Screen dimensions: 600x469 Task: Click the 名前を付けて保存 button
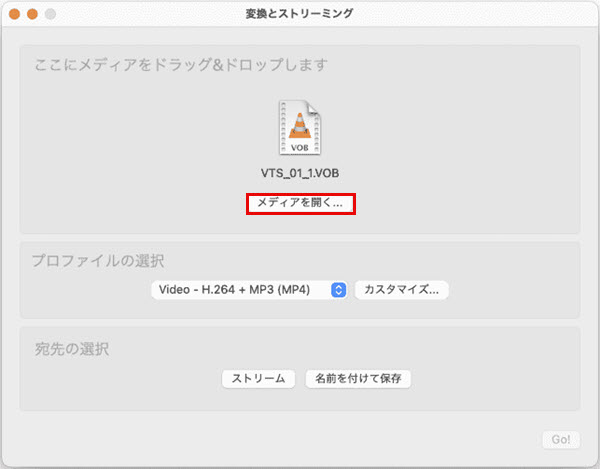tap(358, 379)
